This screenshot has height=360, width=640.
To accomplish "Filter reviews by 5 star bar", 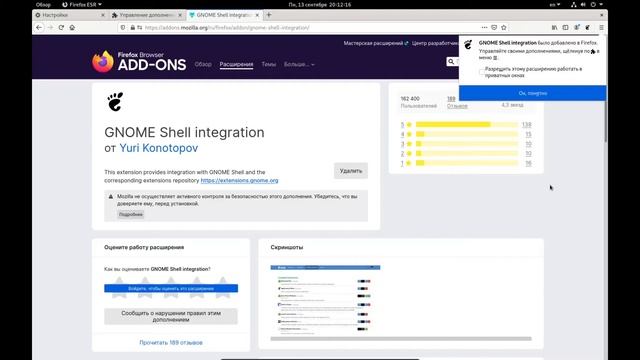I will pyautogui.click(x=467, y=124).
